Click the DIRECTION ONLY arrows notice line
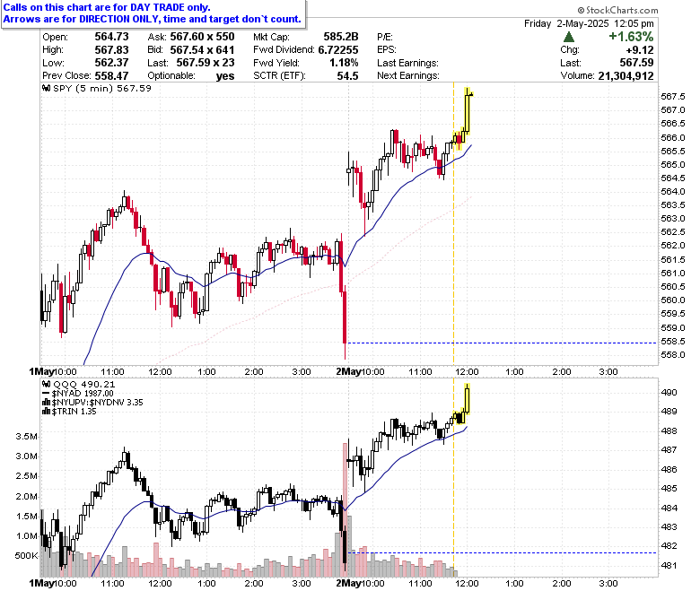 (153, 19)
